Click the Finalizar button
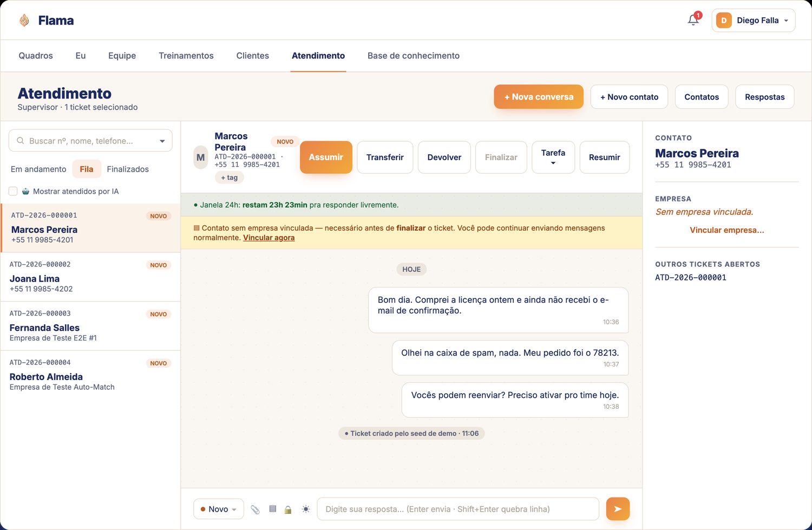This screenshot has width=812, height=530. tap(501, 158)
